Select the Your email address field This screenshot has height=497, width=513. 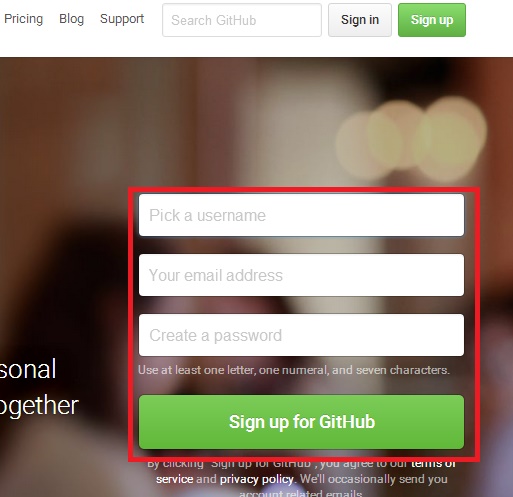tap(301, 275)
